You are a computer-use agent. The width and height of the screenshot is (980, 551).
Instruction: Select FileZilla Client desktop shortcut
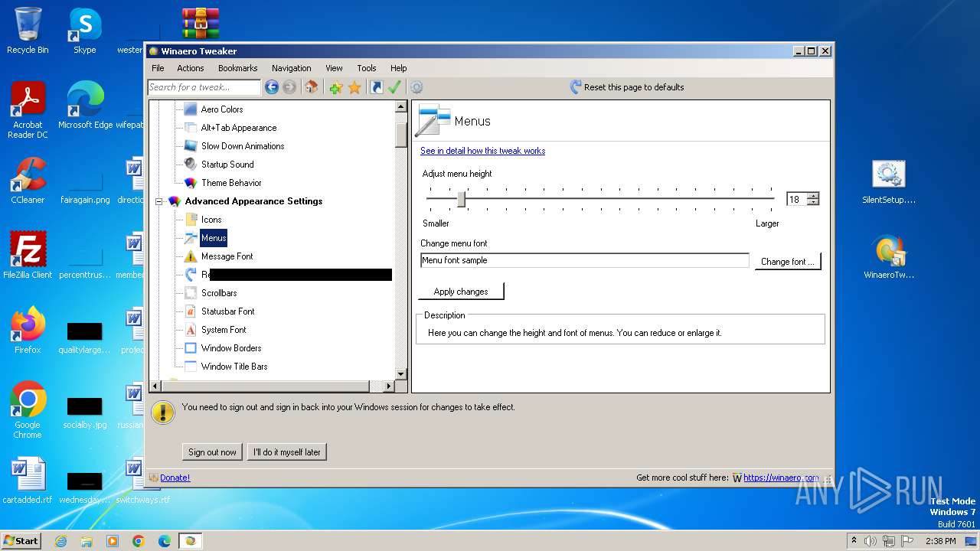[28, 255]
